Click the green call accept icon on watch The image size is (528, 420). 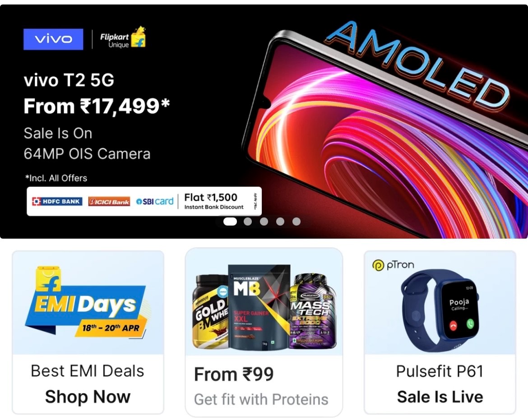pyautogui.click(x=470, y=324)
